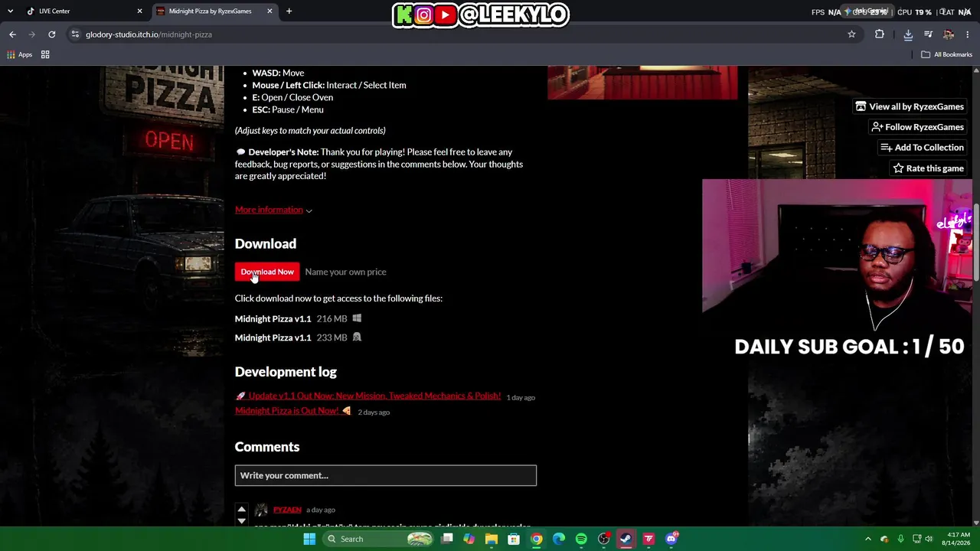The image size is (980, 551).
Task: Follow RyzexGames
Action: click(x=918, y=127)
